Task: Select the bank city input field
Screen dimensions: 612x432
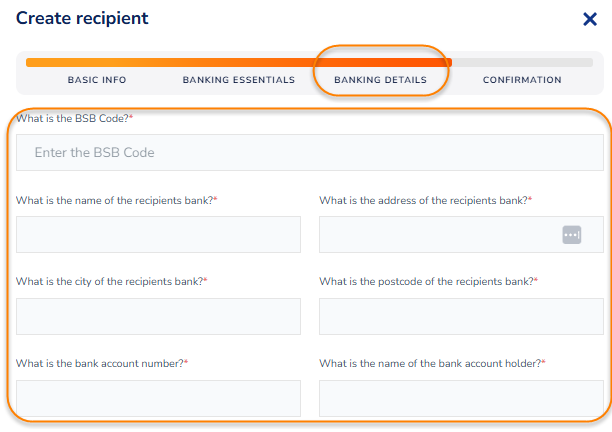Action: (x=158, y=317)
